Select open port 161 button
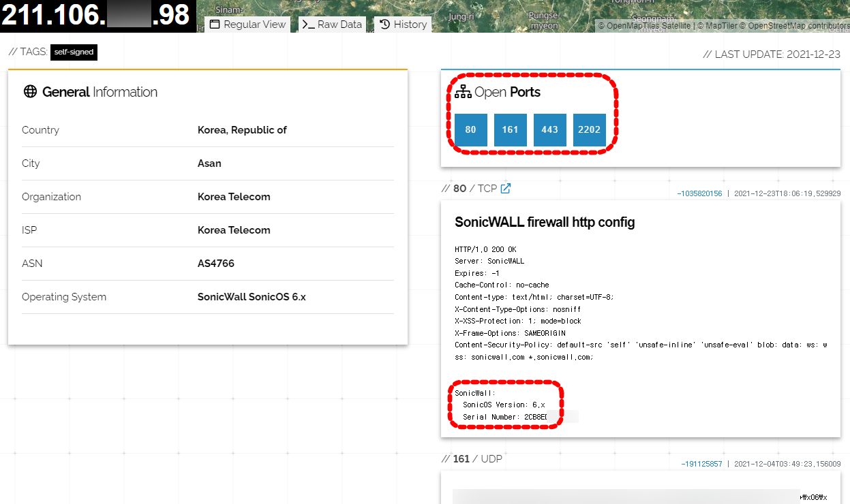Viewport: 850px width, 504px height. 511,130
